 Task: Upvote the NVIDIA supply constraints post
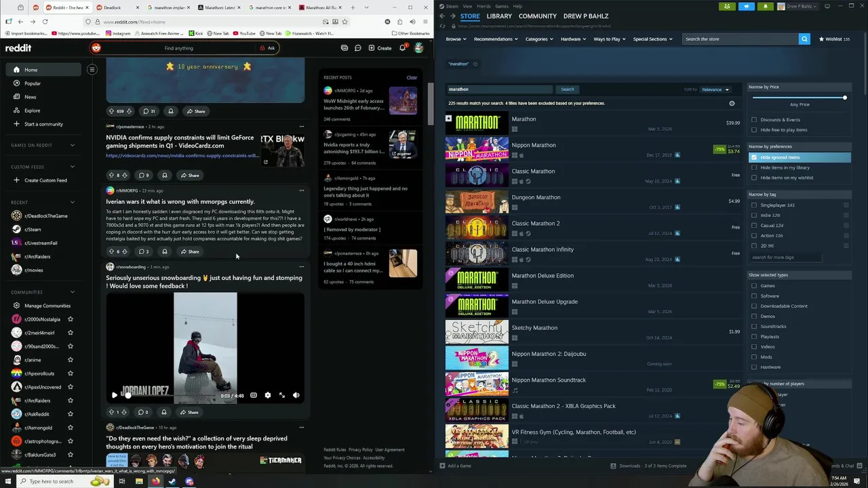click(111, 175)
